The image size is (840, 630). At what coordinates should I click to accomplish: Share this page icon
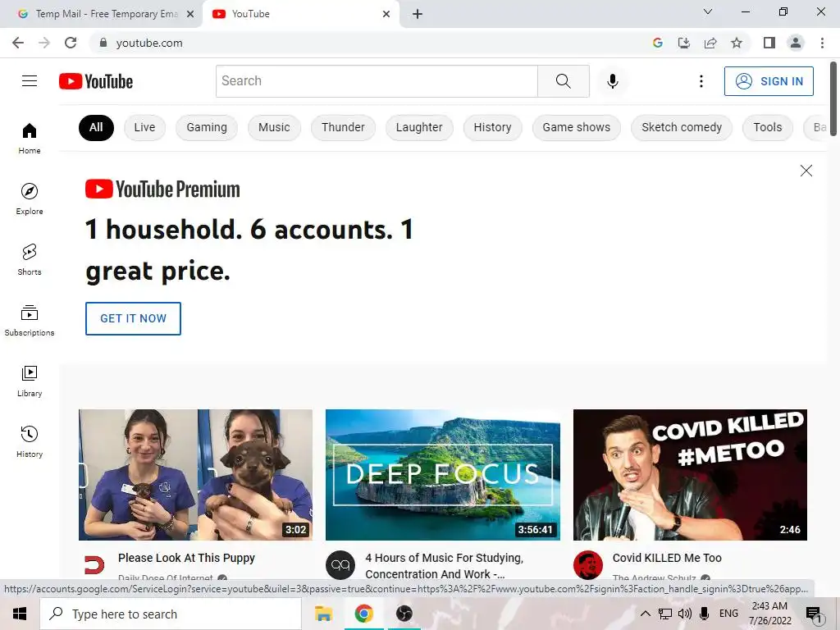click(x=710, y=43)
